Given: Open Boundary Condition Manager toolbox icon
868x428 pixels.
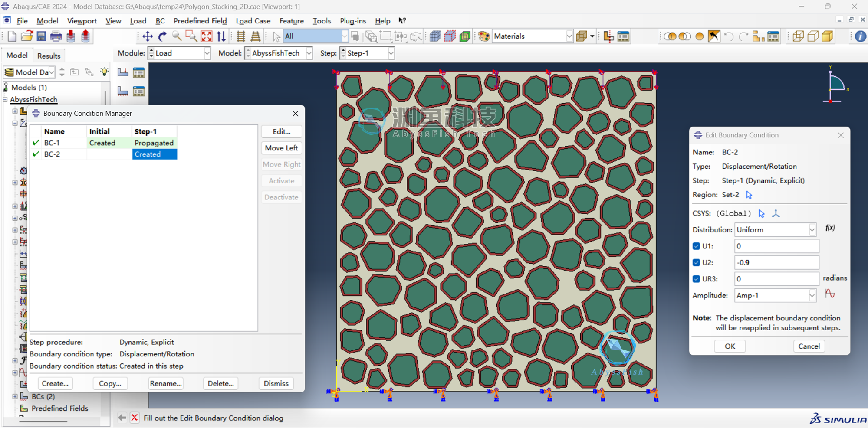Looking at the screenshot, I should [139, 91].
